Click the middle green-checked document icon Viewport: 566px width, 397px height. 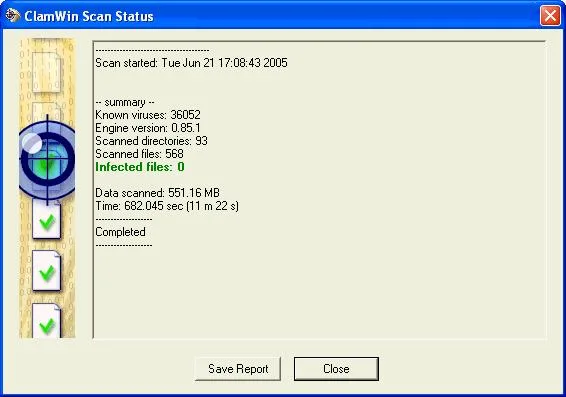[x=47, y=271]
